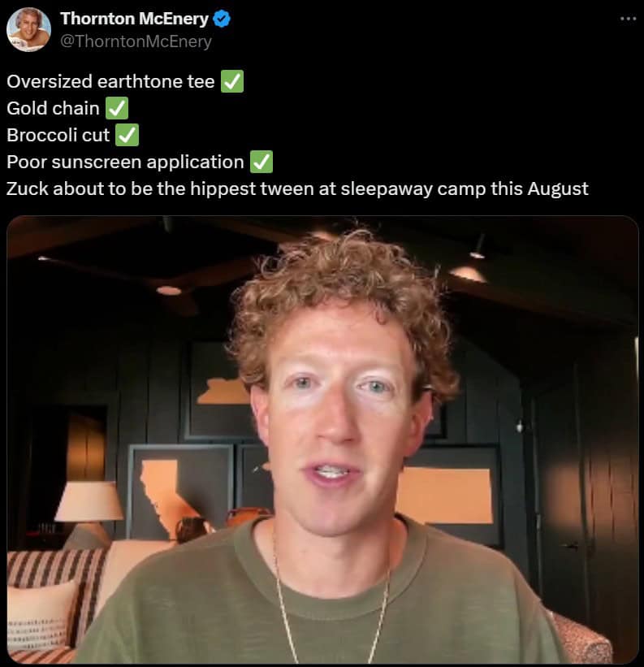Select the "Oversized earthtone tee" text line
The height and width of the screenshot is (667, 644).
tap(110, 81)
